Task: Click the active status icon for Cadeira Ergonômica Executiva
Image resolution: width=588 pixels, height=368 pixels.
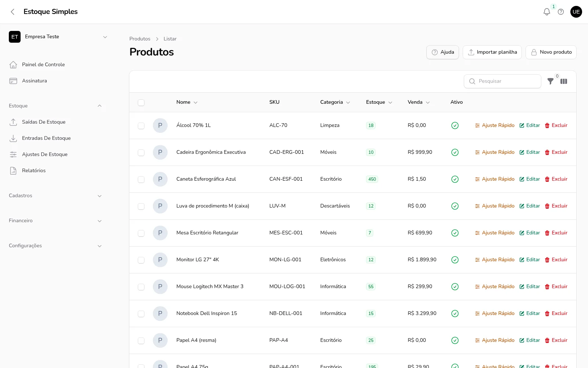Action: 455,152
